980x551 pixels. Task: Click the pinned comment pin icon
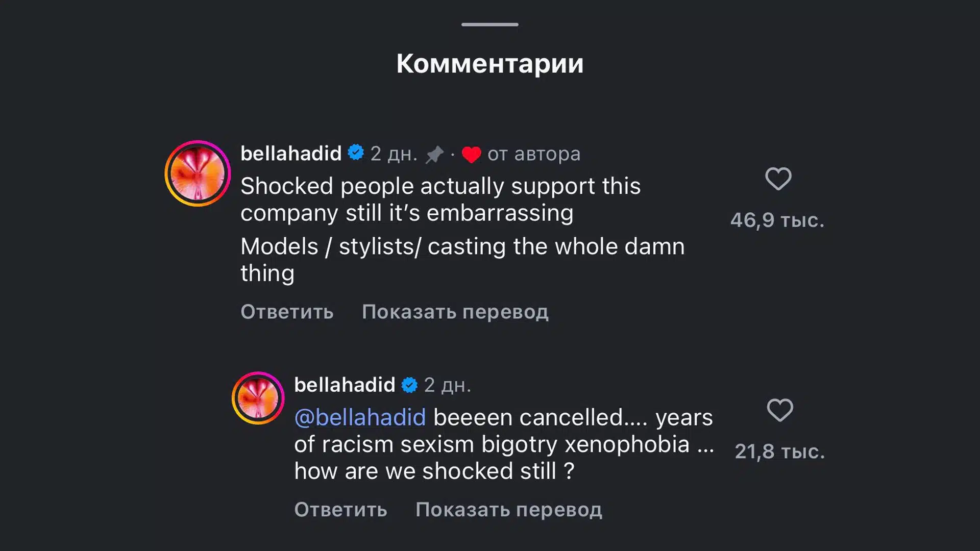click(x=435, y=154)
